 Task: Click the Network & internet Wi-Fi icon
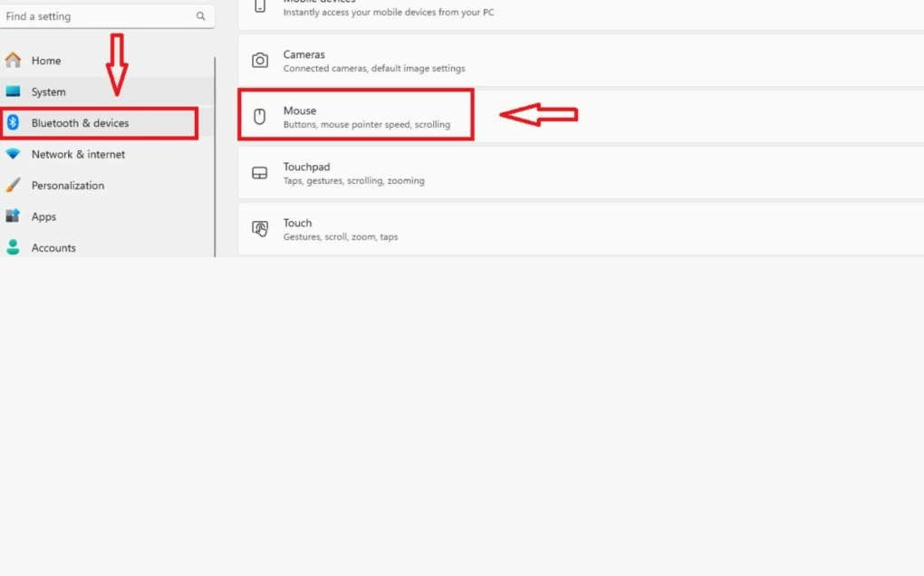pos(13,154)
